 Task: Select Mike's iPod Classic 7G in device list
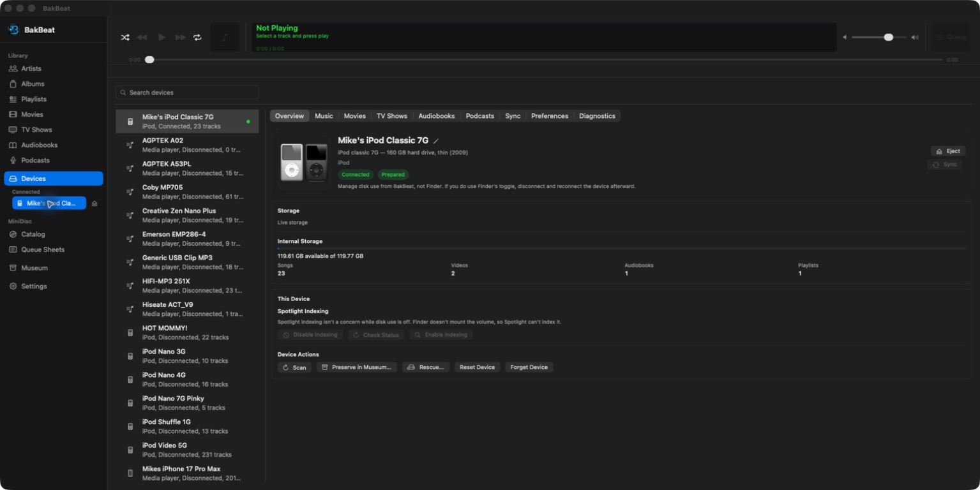tap(187, 121)
